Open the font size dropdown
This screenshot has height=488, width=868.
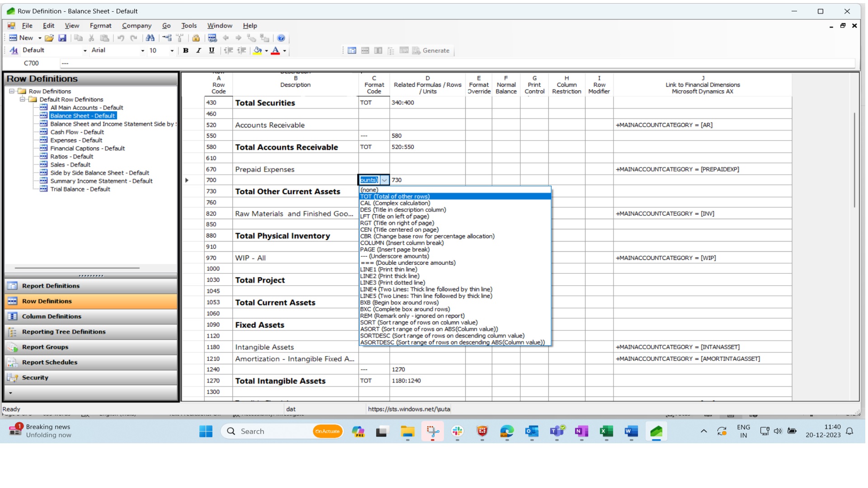172,50
